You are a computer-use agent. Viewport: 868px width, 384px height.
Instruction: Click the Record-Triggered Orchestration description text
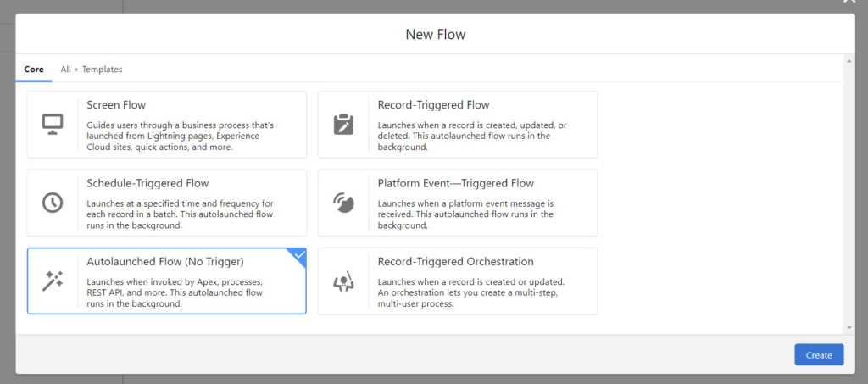(x=470, y=292)
